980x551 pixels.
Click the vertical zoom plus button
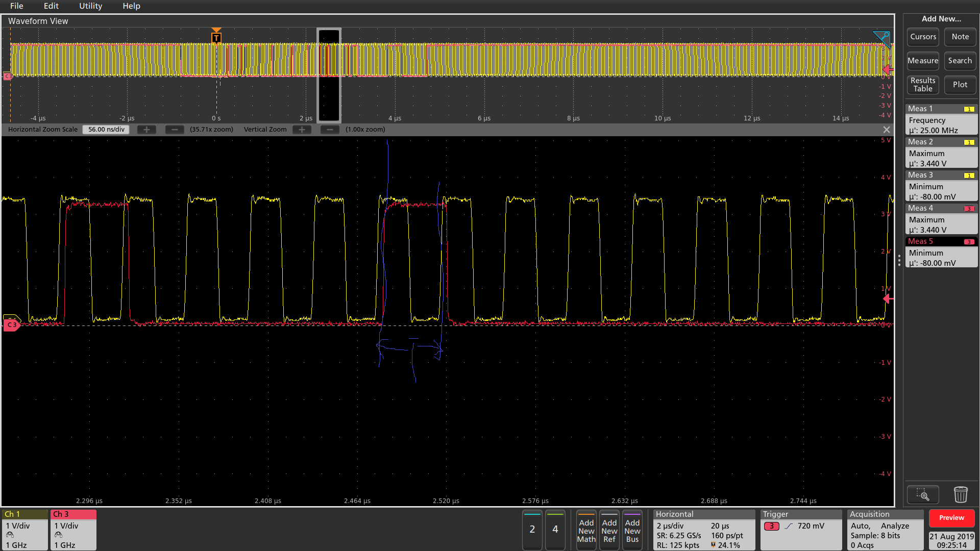[x=302, y=130]
